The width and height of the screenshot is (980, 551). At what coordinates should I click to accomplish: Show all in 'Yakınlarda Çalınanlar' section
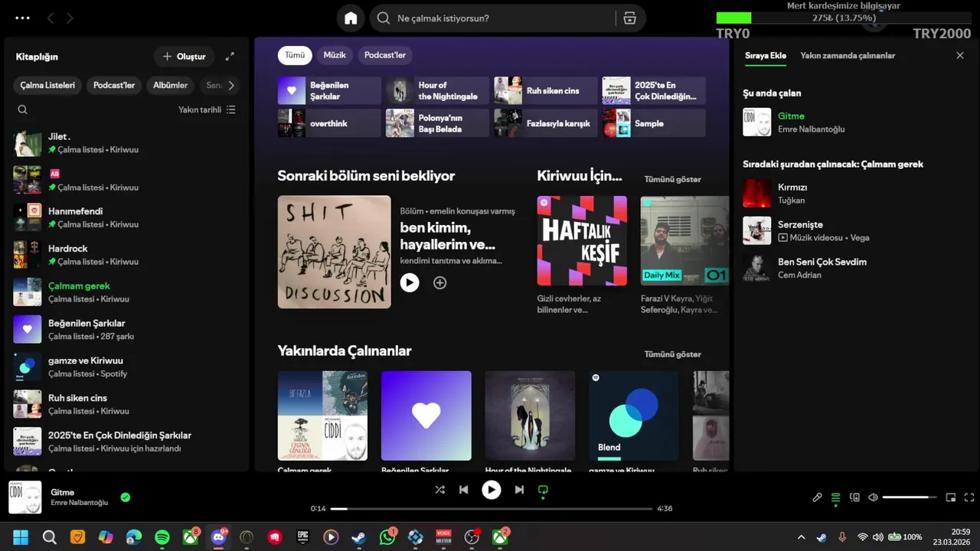pyautogui.click(x=672, y=354)
